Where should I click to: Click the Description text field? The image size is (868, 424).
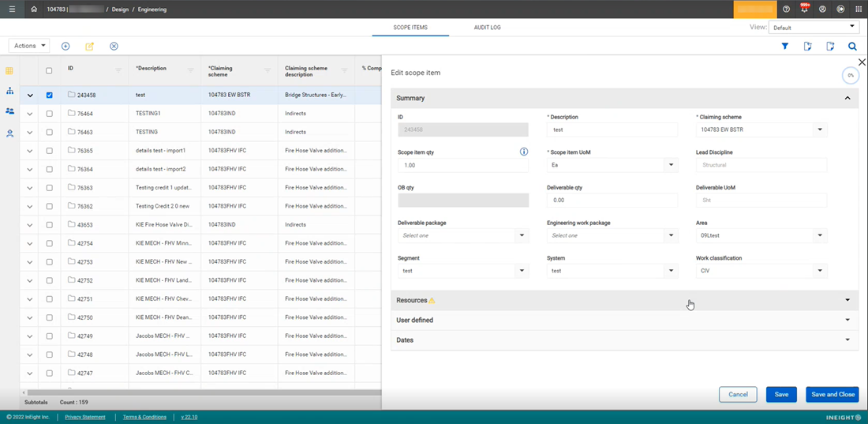[612, 130]
